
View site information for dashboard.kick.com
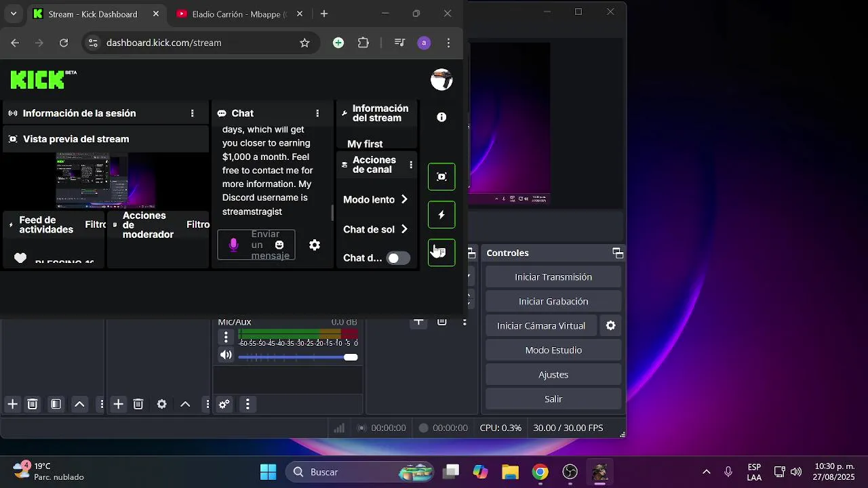[94, 43]
